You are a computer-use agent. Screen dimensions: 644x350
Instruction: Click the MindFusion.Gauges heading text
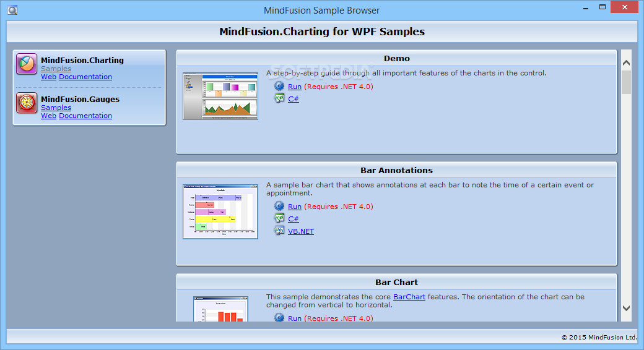[80, 99]
